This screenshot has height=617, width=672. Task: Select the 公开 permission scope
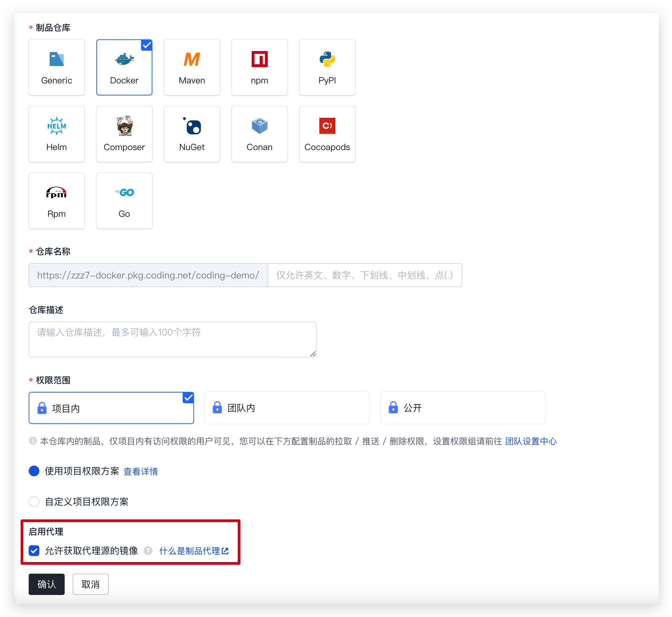pos(463,408)
